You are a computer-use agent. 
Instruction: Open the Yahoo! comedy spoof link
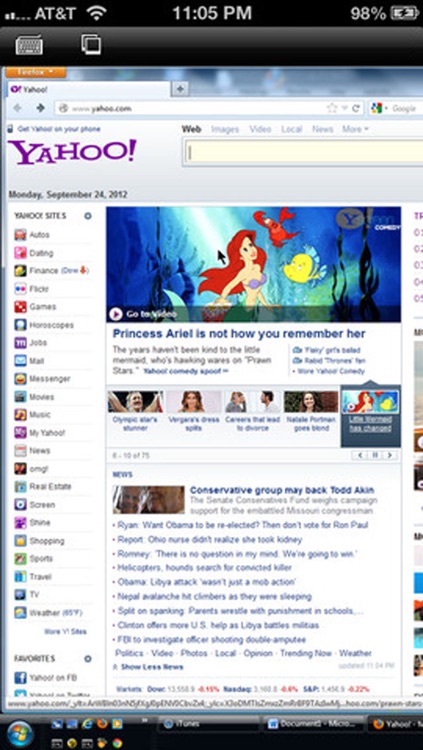tap(186, 371)
